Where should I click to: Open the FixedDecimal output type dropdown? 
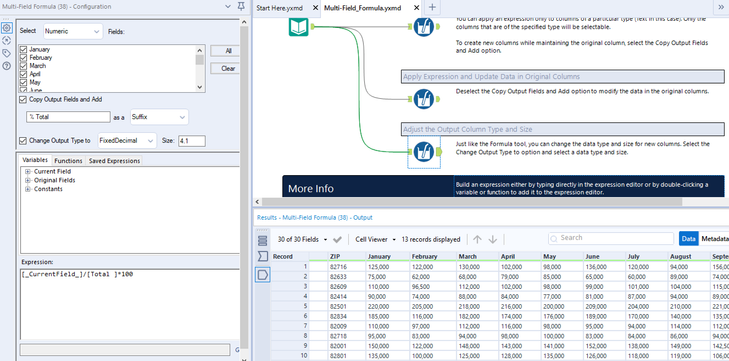[127, 140]
